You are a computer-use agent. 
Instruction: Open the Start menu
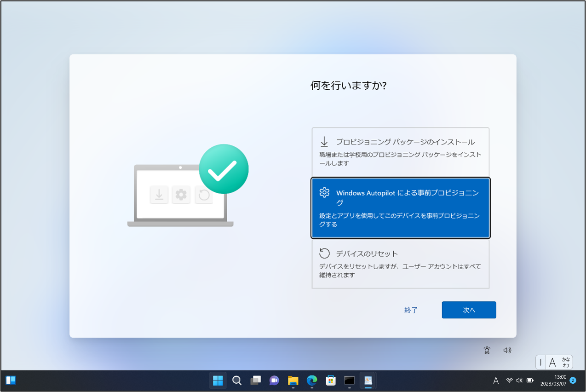point(218,380)
